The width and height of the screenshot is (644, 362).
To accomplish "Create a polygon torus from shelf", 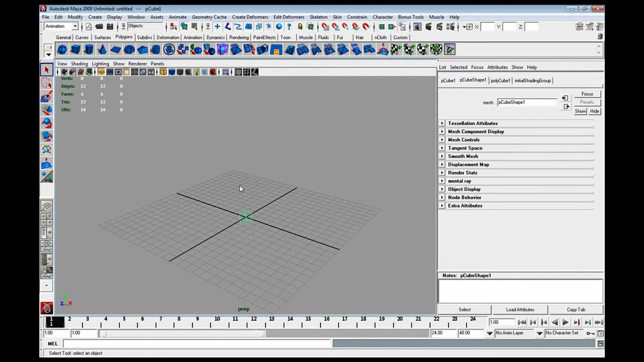I will [x=129, y=49].
